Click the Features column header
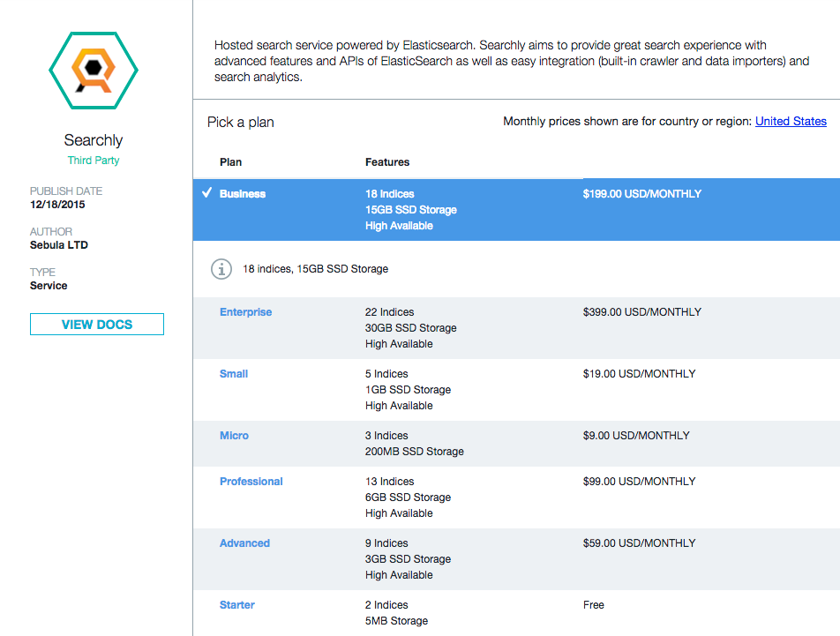Screen dimensions: 840x636 pos(387,162)
